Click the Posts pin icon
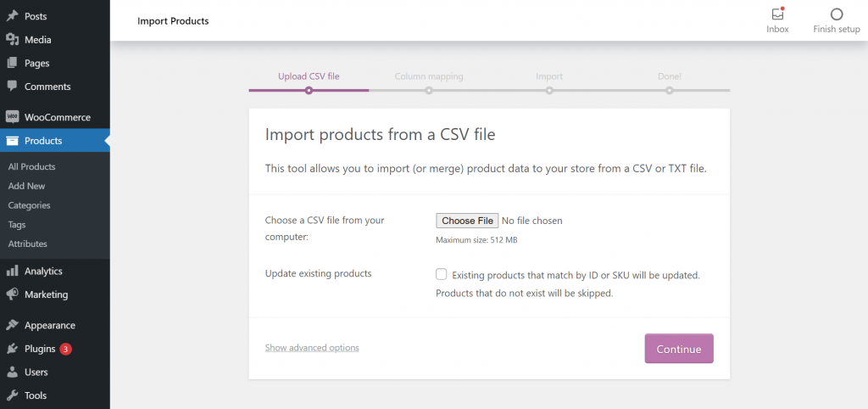Viewport: 868px width, 409px height. tap(13, 16)
